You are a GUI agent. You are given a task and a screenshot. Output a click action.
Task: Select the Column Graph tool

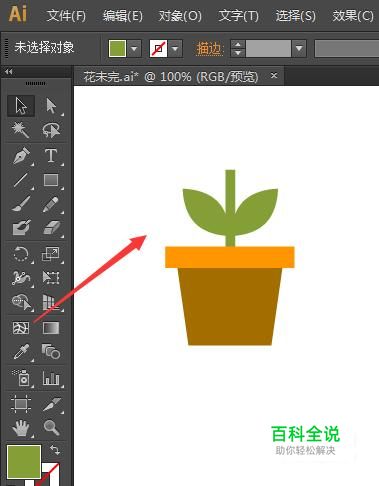coord(51,378)
